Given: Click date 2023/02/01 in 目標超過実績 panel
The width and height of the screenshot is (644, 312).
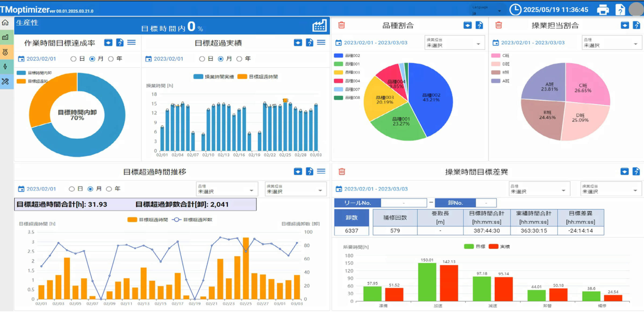Looking at the screenshot, I should [168, 59].
